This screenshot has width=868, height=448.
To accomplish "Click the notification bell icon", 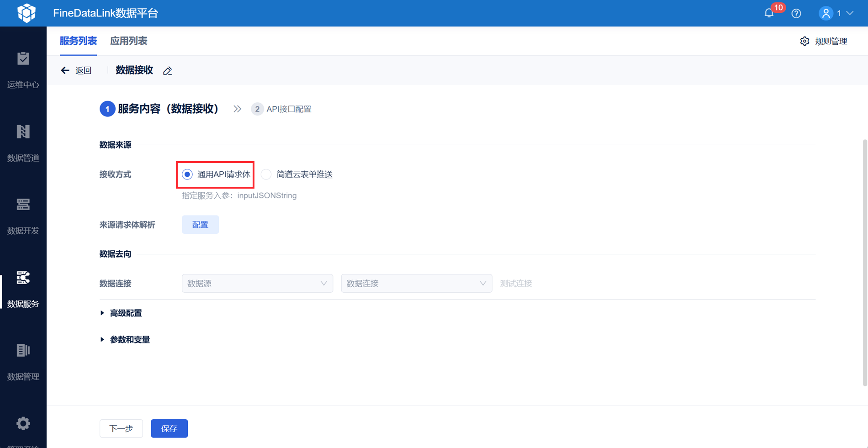I will (x=769, y=13).
